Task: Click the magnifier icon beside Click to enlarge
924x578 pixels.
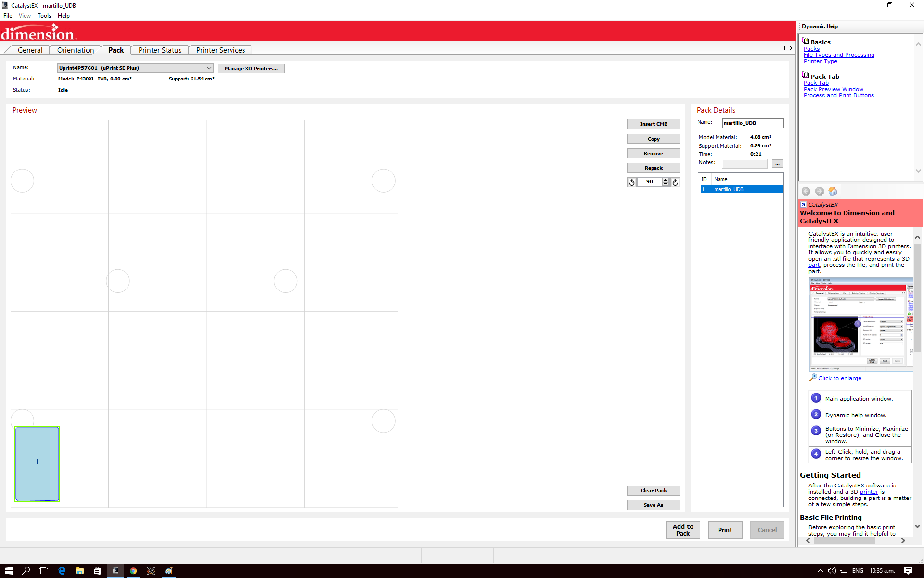Action: 813,378
